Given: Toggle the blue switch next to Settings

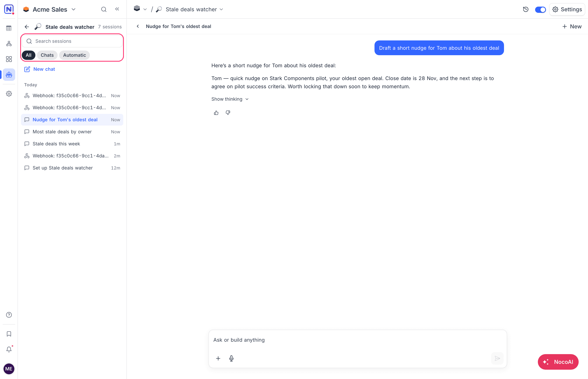Looking at the screenshot, I should (541, 10).
